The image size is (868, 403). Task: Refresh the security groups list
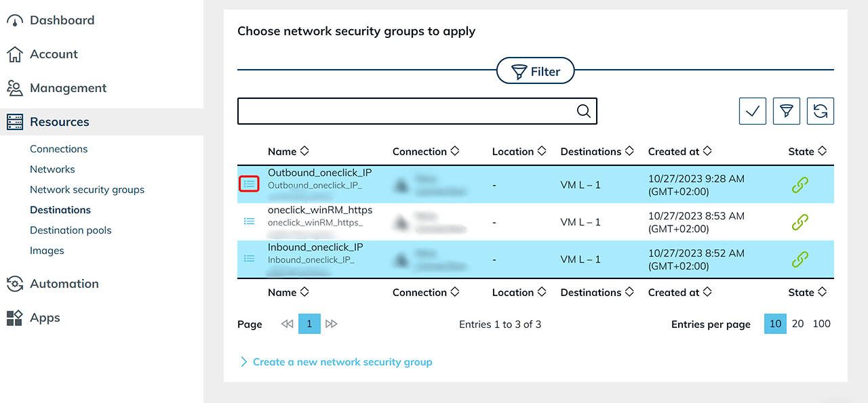[x=821, y=112]
